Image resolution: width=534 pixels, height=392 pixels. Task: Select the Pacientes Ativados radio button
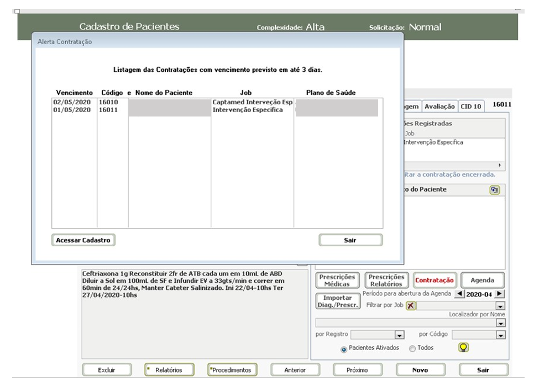click(344, 349)
